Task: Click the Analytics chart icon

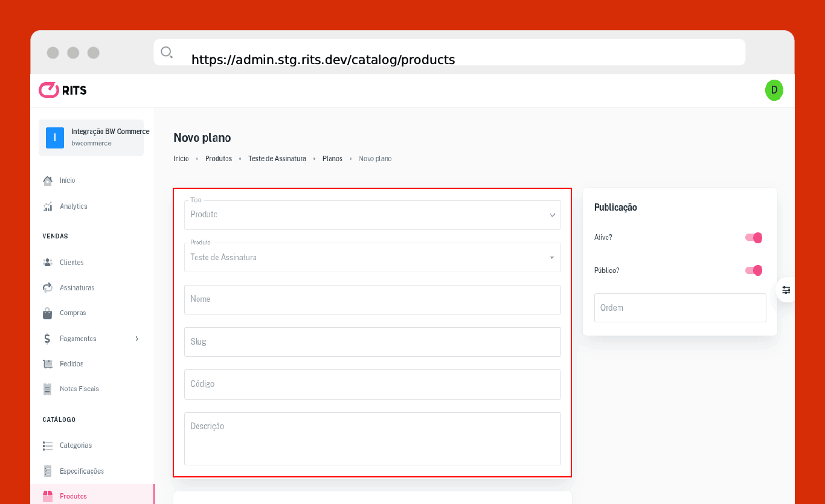Action: coord(48,206)
